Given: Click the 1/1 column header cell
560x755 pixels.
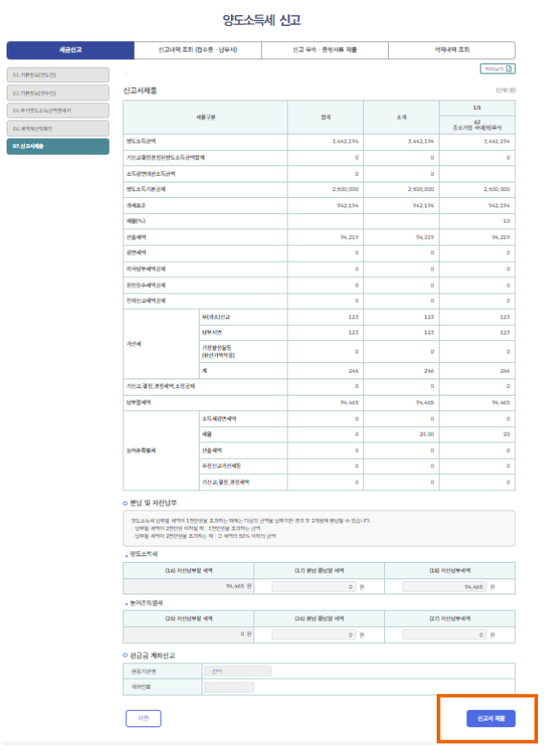Looking at the screenshot, I should [x=477, y=108].
